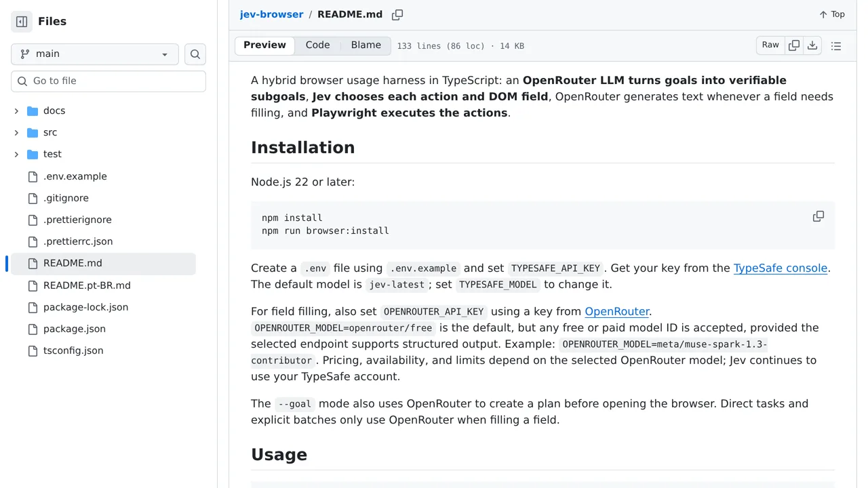Copy raw file contents icon
The image size is (868, 488).
[794, 45]
